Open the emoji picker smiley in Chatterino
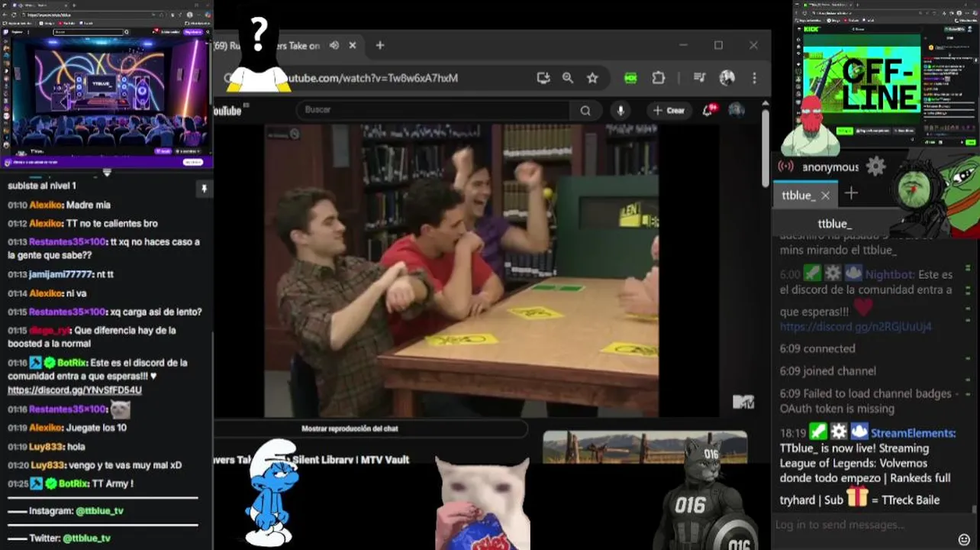980x550 pixels. 963,539
